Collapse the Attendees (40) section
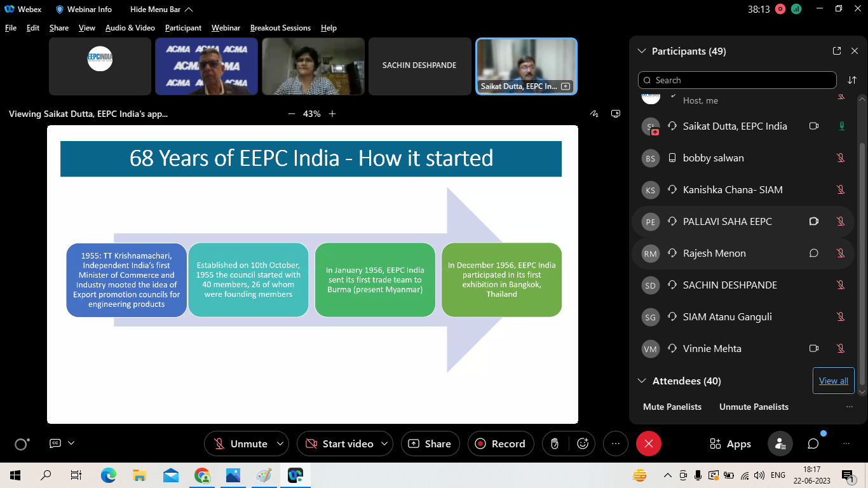 641,381
